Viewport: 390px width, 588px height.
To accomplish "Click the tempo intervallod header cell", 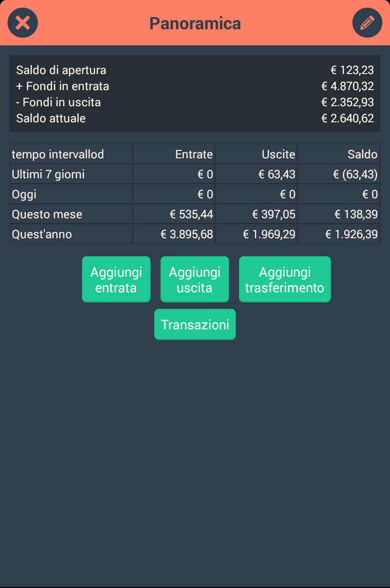I will point(71,154).
